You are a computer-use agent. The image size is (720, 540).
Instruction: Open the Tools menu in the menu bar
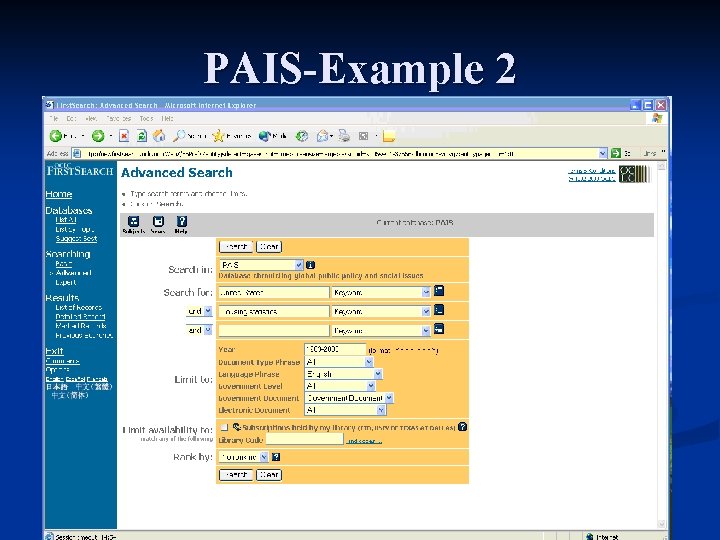[146, 118]
